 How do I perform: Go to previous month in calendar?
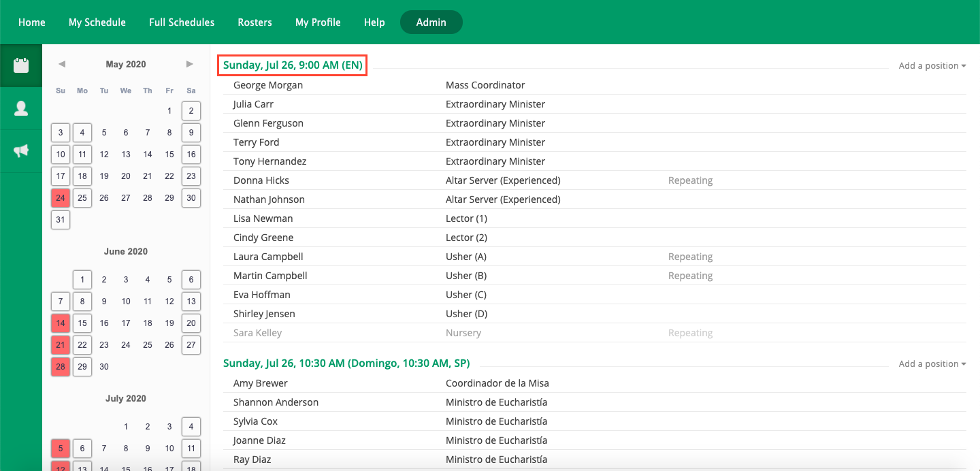point(62,65)
